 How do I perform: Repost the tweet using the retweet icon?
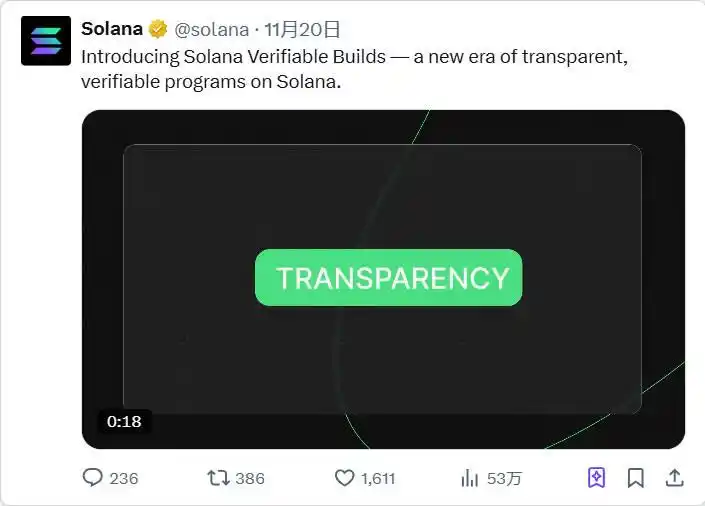point(217,478)
